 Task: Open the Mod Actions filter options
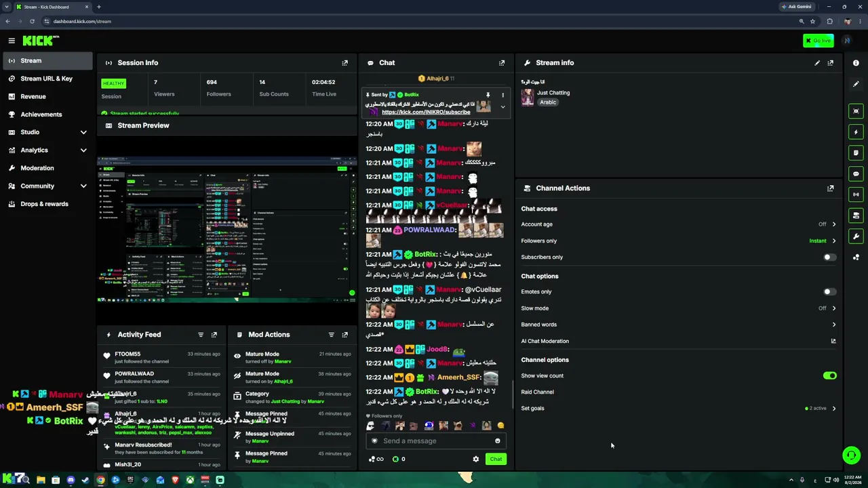coord(332,335)
